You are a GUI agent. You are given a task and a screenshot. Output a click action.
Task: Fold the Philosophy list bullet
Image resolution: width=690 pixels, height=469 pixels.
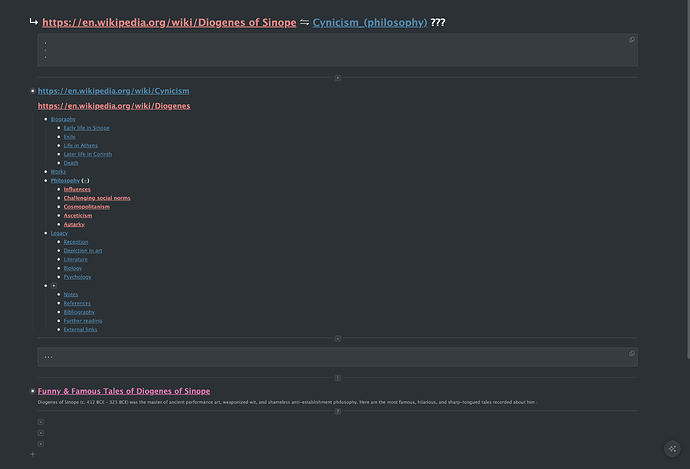point(46,180)
